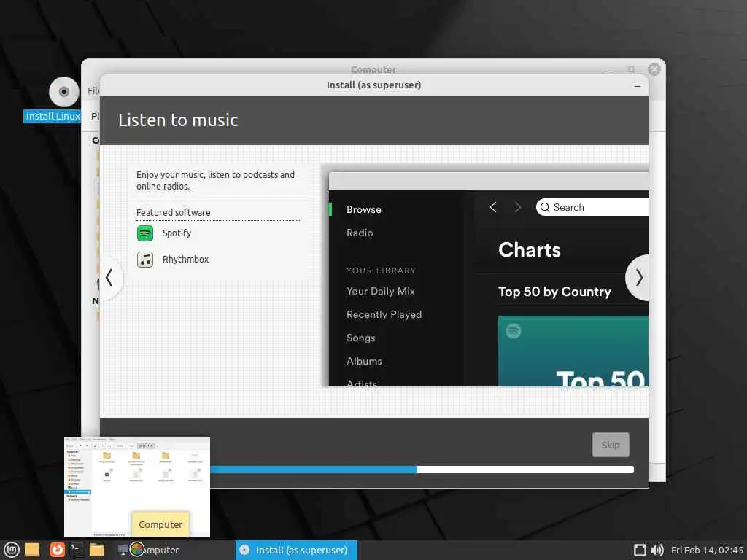Click the Featured software heading
The image size is (747, 560).
click(x=174, y=212)
